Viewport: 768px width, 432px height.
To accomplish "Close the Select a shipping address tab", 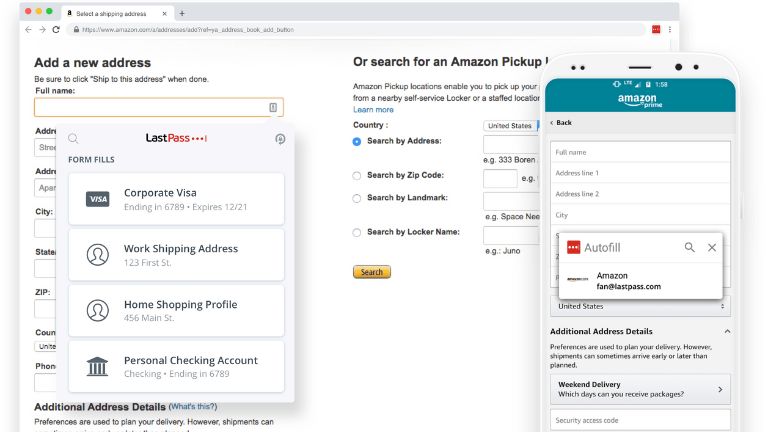I will (x=165, y=14).
